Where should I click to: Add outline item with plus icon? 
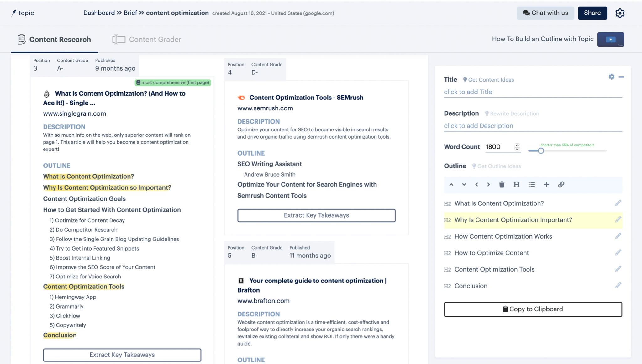pyautogui.click(x=546, y=185)
